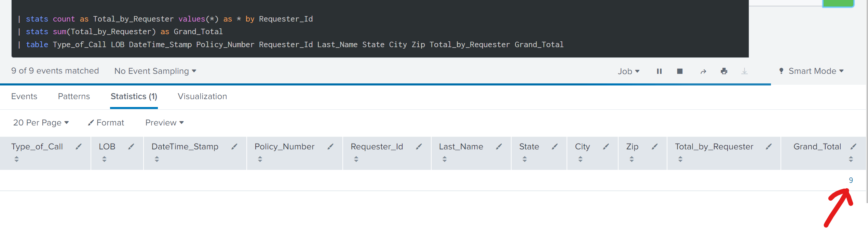Click the Grand_Total value 9

click(851, 180)
